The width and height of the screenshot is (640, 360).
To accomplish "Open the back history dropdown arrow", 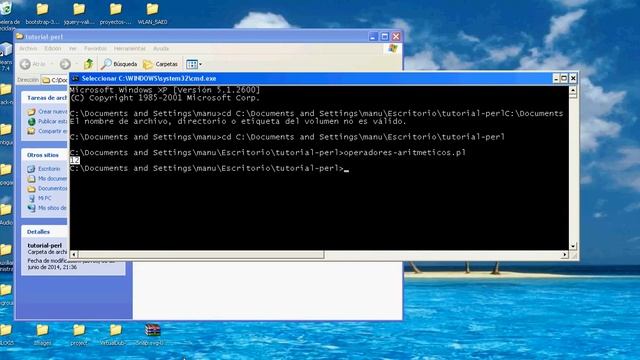I will click(51, 64).
